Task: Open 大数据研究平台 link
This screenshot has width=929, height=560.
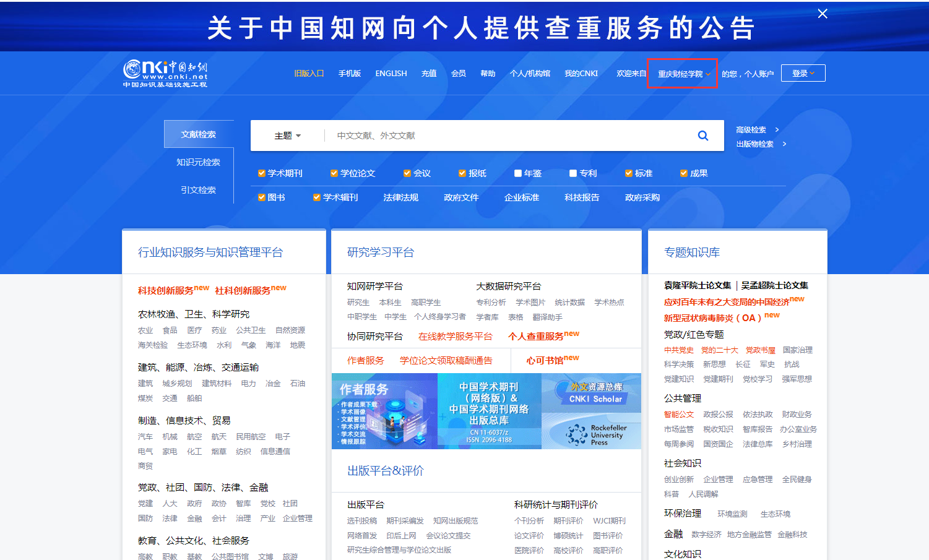Action: click(x=509, y=286)
